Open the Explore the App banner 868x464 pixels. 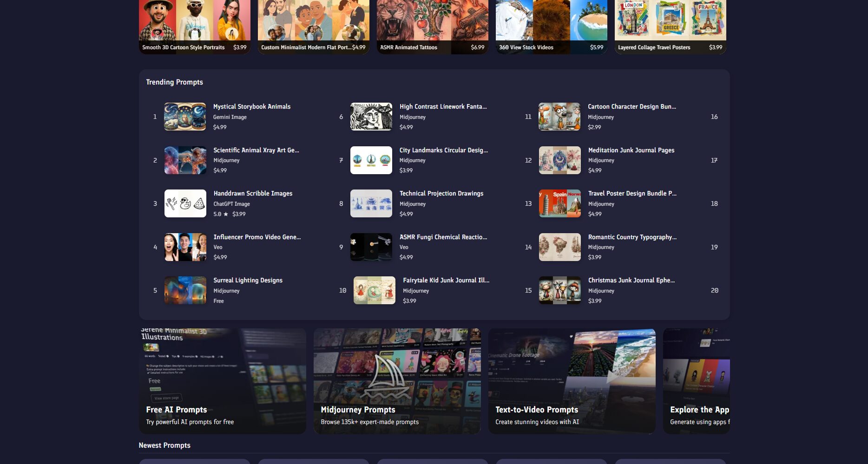(x=697, y=381)
